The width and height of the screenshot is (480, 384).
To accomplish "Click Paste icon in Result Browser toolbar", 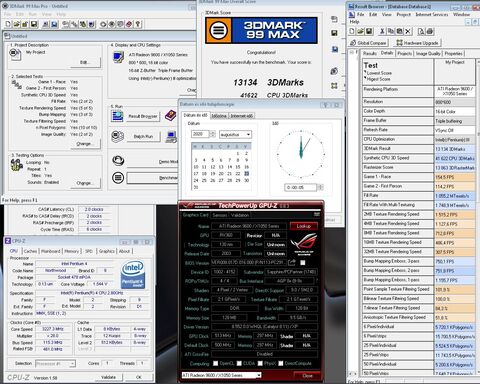I will (x=399, y=31).
